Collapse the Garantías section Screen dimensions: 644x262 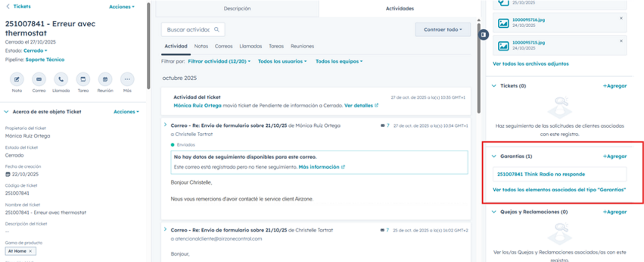point(494,156)
